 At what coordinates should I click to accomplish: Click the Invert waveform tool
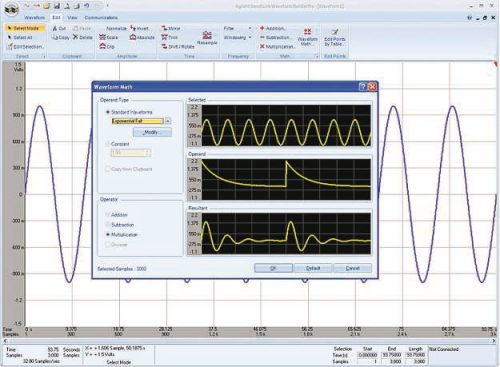point(139,28)
